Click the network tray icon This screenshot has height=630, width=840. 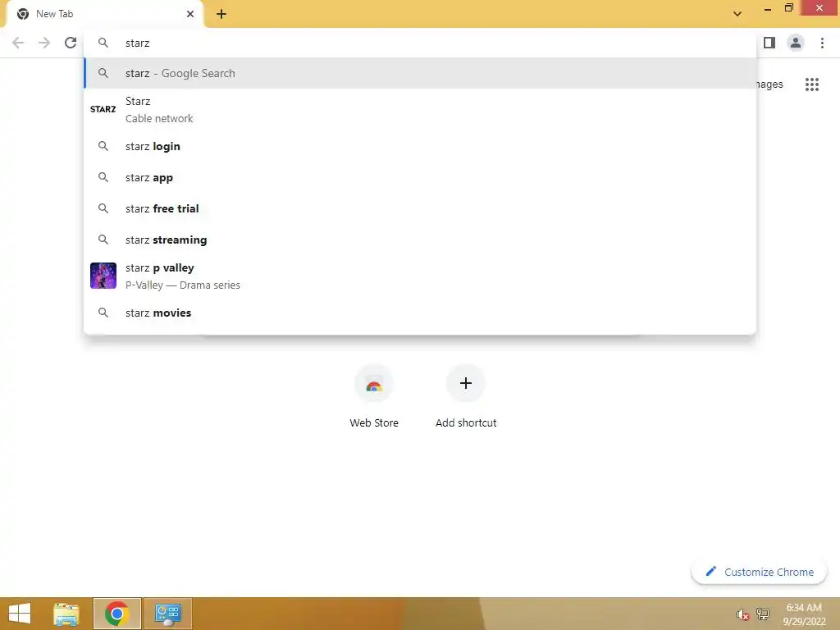tap(763, 614)
